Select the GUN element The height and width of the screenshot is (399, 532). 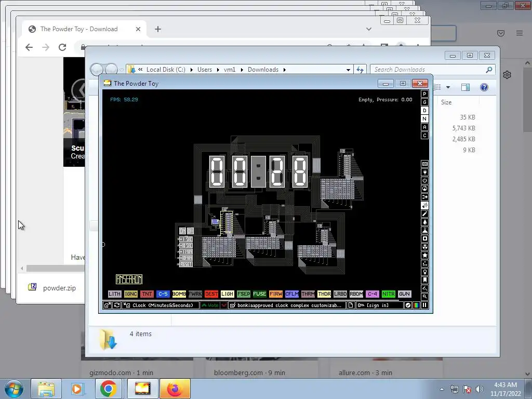[x=404, y=294]
